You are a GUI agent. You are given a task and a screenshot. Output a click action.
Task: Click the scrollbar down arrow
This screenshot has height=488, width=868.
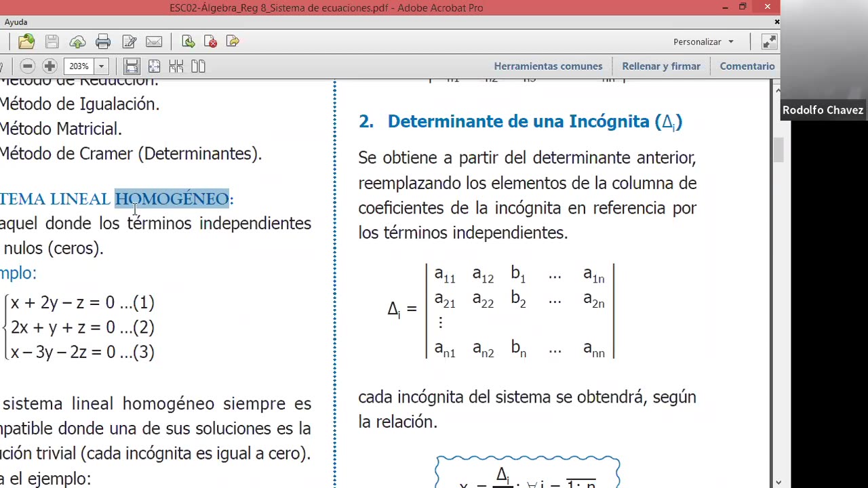click(x=777, y=483)
